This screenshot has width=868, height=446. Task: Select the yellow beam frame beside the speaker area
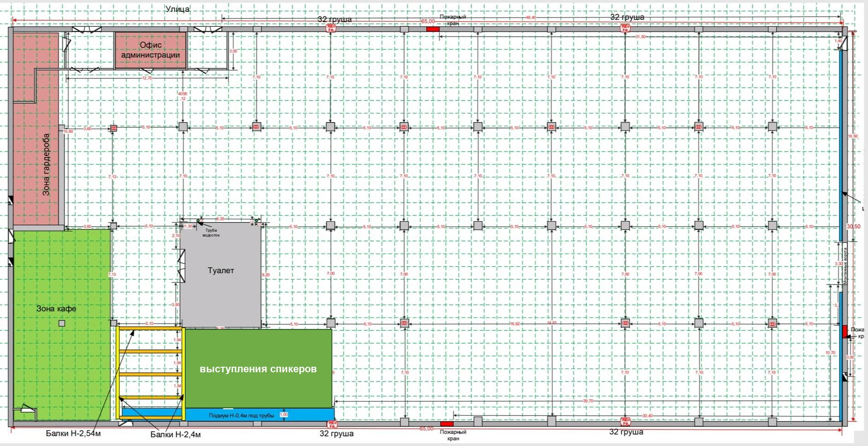pos(151,374)
